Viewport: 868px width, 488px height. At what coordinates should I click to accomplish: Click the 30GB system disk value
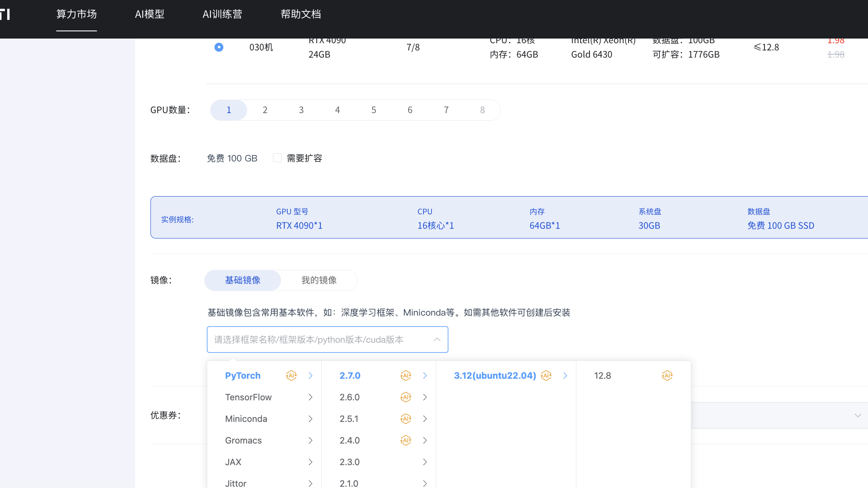coord(649,226)
